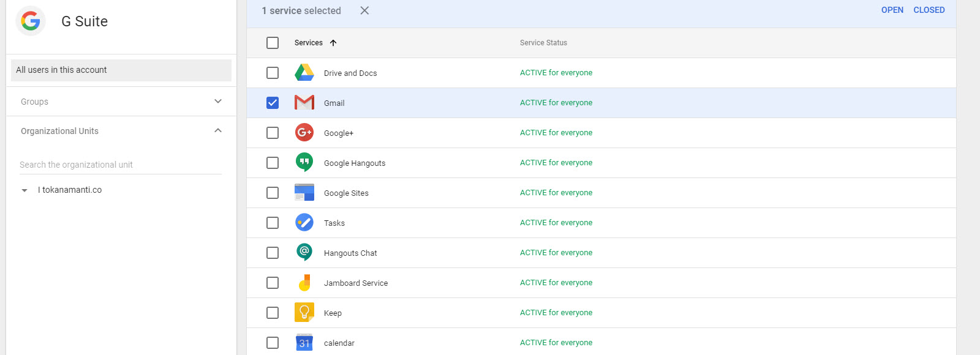Select the tokanamanti.co organizational unit

70,190
